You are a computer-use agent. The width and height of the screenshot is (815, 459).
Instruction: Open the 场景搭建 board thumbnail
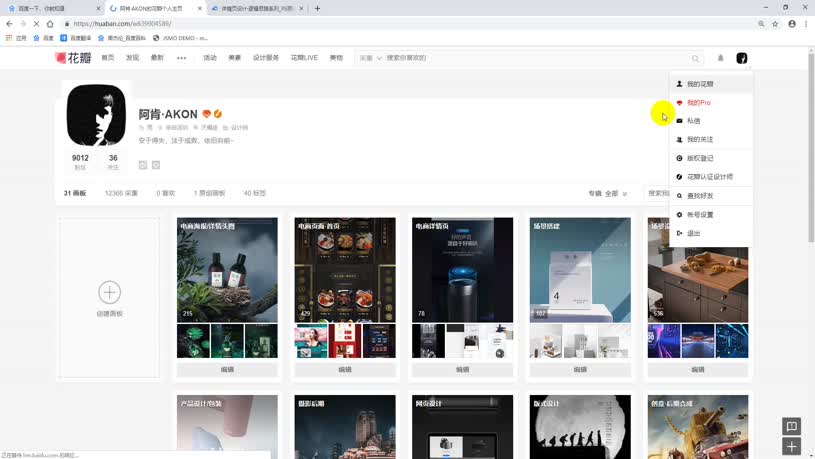pyautogui.click(x=580, y=270)
